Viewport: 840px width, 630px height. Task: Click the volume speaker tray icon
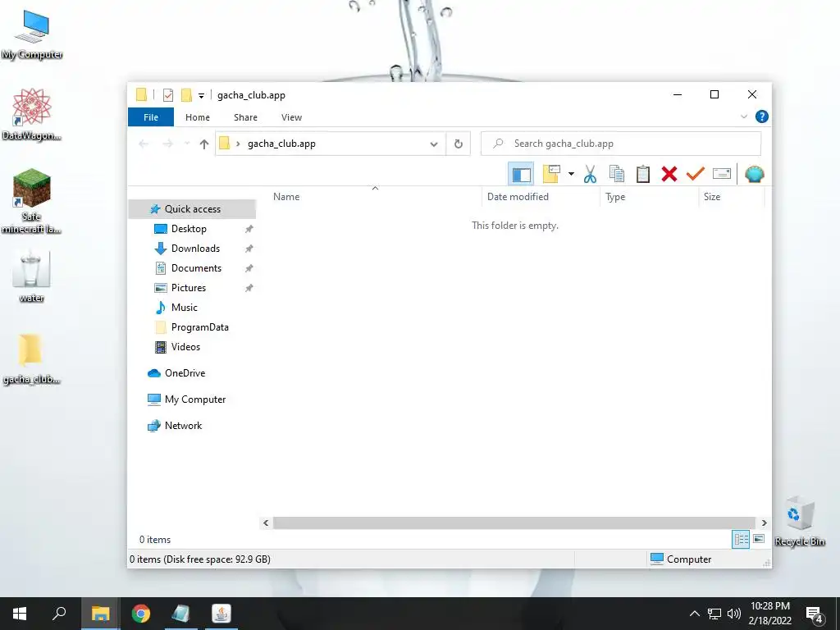734,614
